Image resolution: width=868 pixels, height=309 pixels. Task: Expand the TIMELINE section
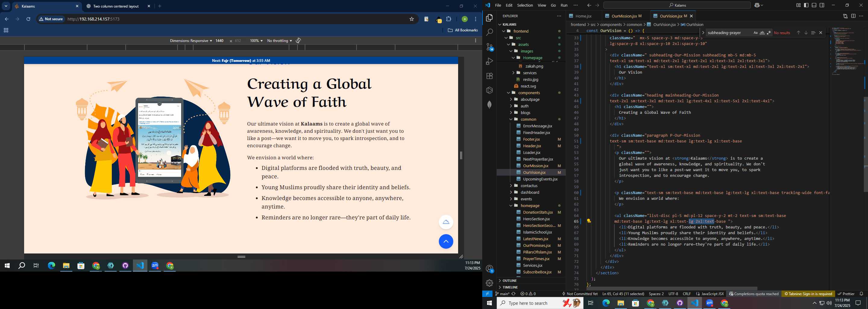(x=531, y=287)
